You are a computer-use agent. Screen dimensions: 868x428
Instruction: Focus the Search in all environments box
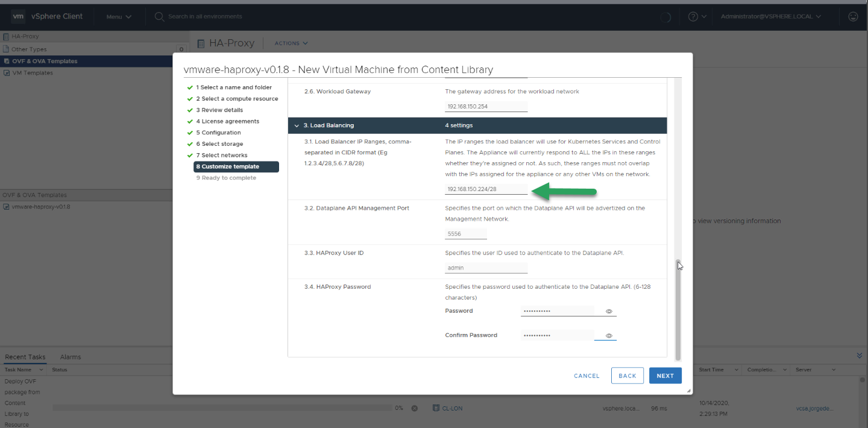[x=205, y=17]
